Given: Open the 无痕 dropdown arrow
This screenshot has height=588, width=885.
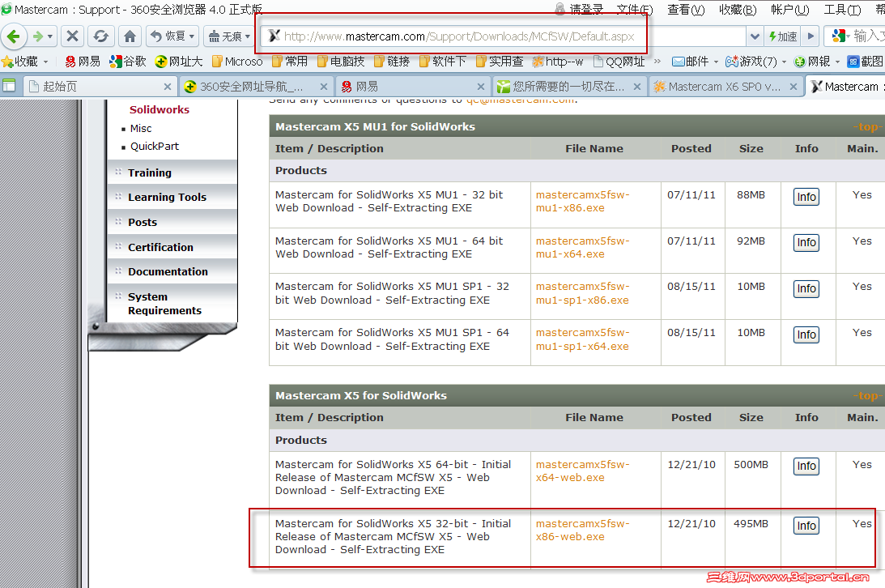Looking at the screenshot, I should pos(248,36).
